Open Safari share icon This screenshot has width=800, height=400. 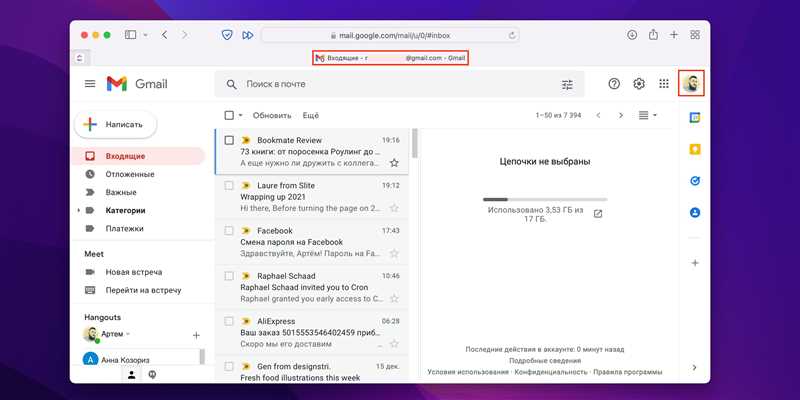pos(653,34)
